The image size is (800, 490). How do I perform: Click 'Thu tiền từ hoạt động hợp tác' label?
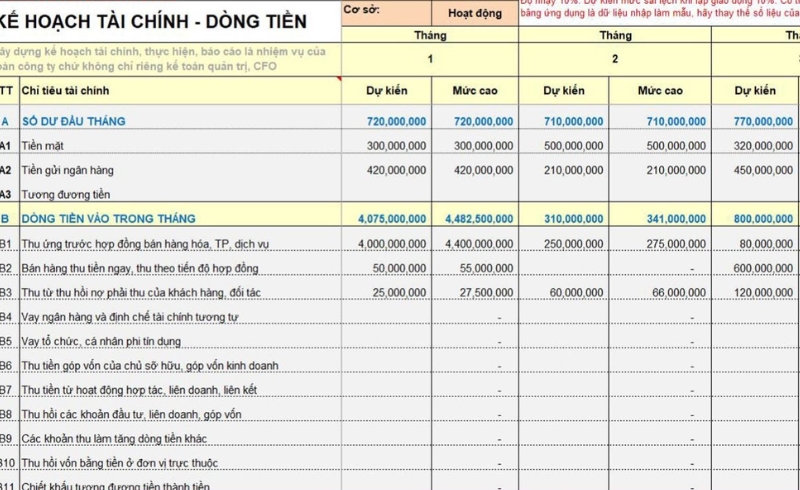139,390
